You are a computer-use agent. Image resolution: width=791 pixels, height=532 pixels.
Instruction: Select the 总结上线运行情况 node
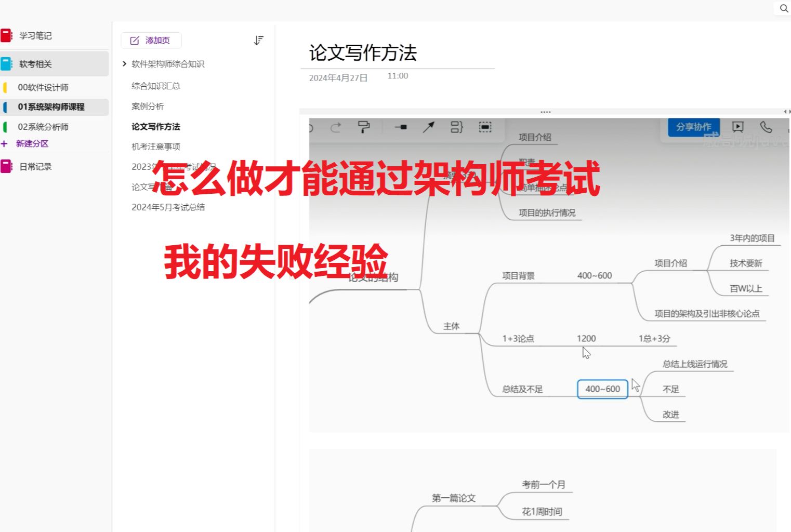click(x=695, y=364)
